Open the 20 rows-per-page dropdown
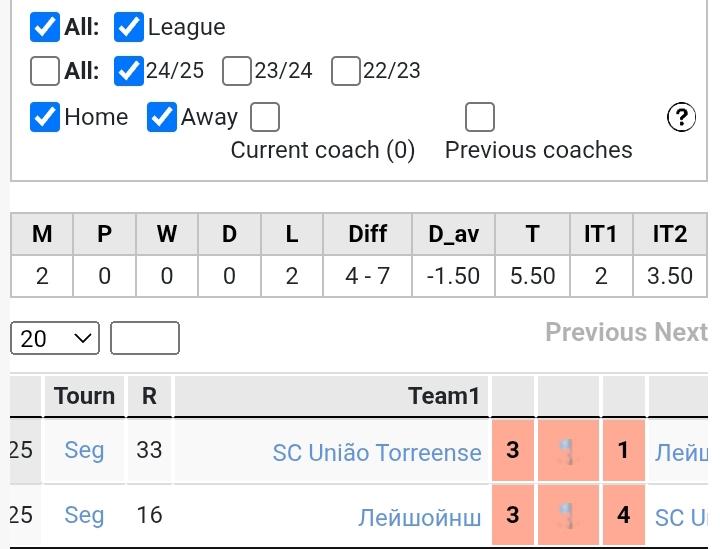 click(x=55, y=338)
